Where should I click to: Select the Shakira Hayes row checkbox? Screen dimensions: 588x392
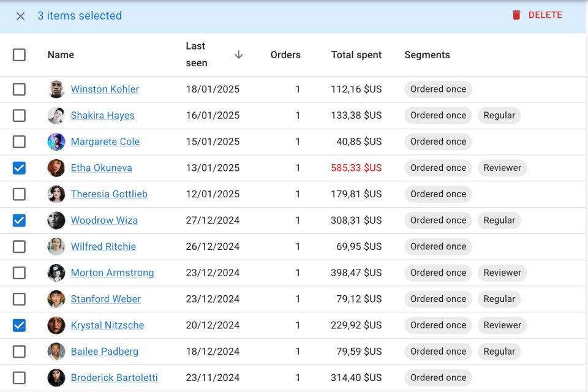[x=20, y=116]
